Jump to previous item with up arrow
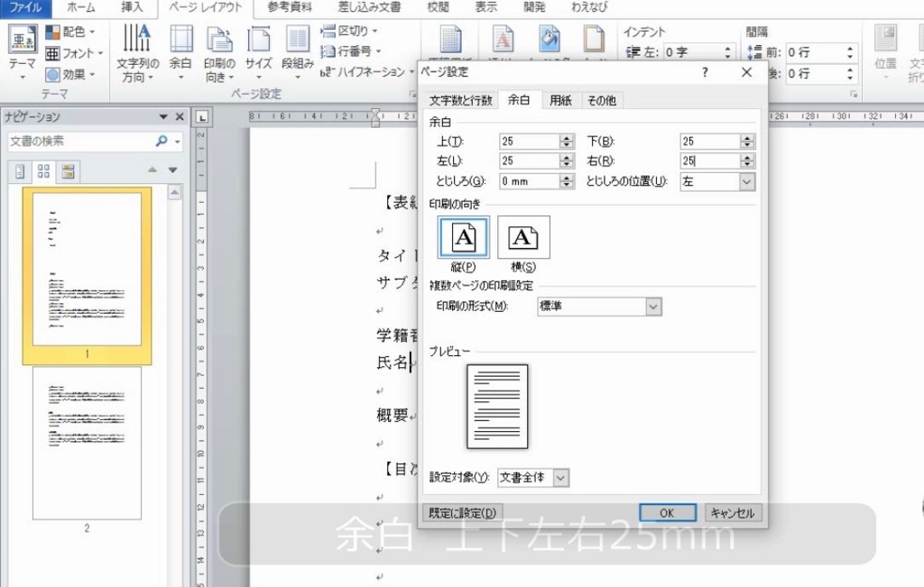The height and width of the screenshot is (587, 924). (152, 170)
